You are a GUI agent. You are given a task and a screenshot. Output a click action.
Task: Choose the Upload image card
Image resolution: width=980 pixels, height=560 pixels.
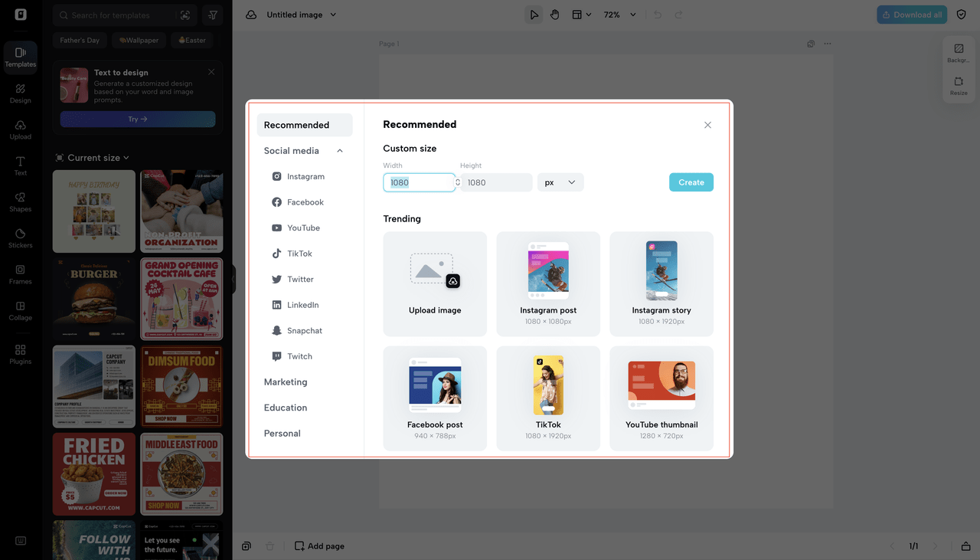[x=435, y=284]
